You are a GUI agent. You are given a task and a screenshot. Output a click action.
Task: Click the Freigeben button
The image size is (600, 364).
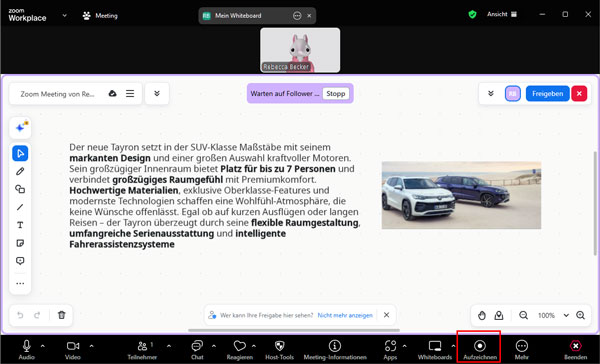(548, 93)
